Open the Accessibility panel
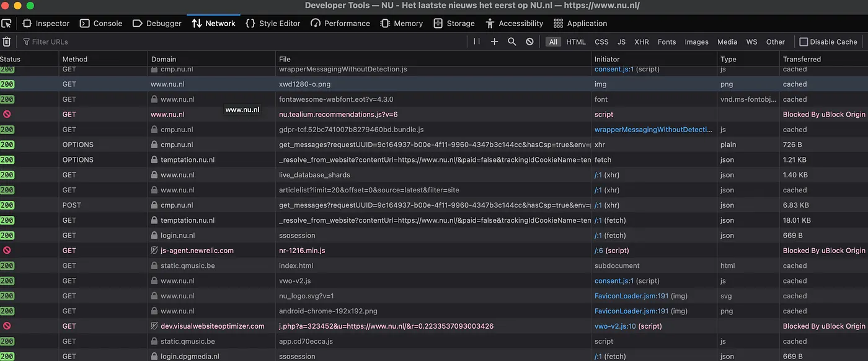 tap(515, 23)
